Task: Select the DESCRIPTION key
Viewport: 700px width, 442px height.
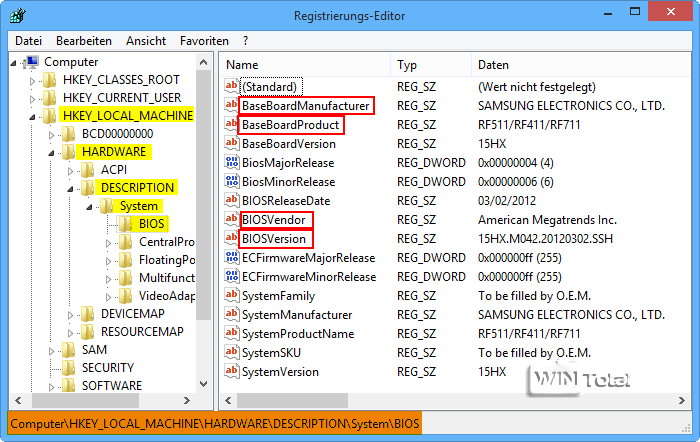Action: pos(138,188)
